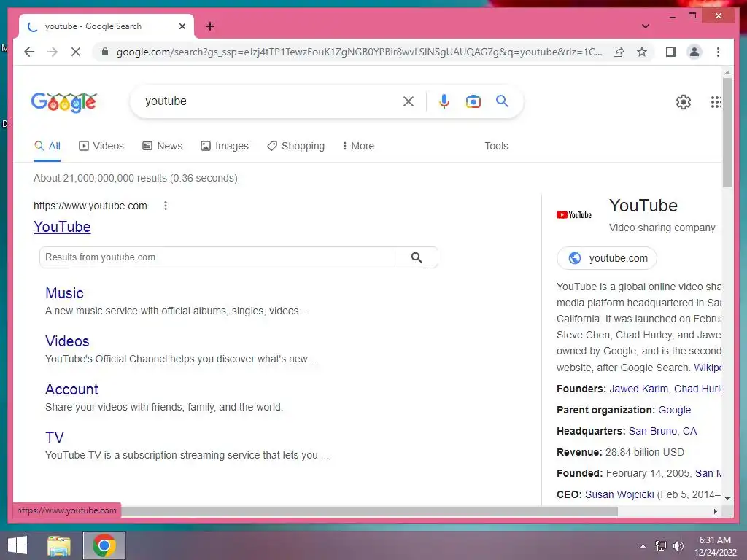
Task: Stop loading the page with the X button
Action: click(x=76, y=52)
